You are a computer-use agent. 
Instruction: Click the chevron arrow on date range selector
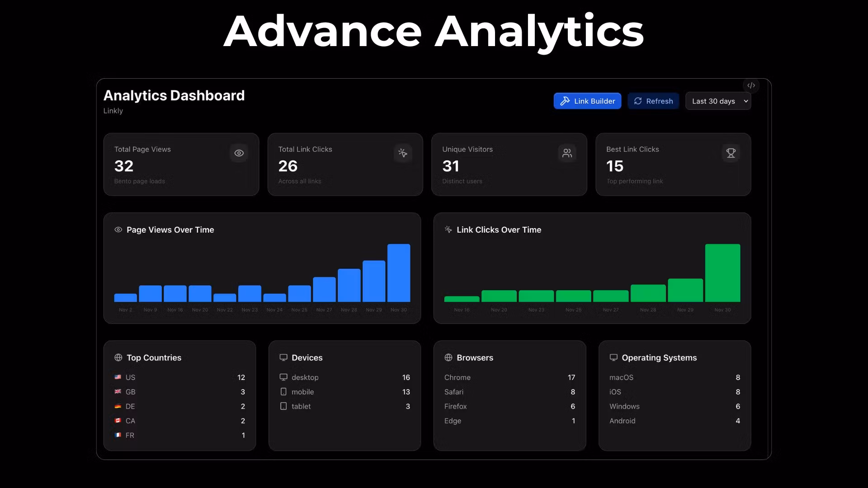[x=745, y=101]
